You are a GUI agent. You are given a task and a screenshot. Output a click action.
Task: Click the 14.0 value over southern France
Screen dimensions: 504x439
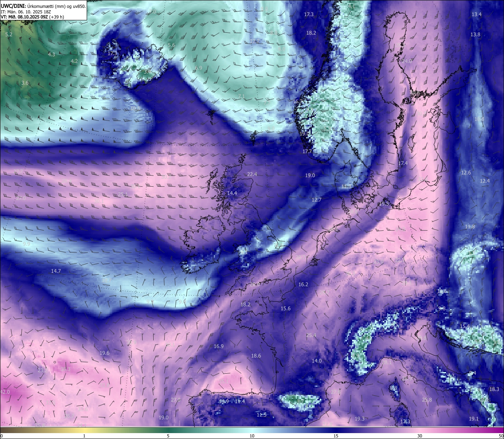point(317,361)
